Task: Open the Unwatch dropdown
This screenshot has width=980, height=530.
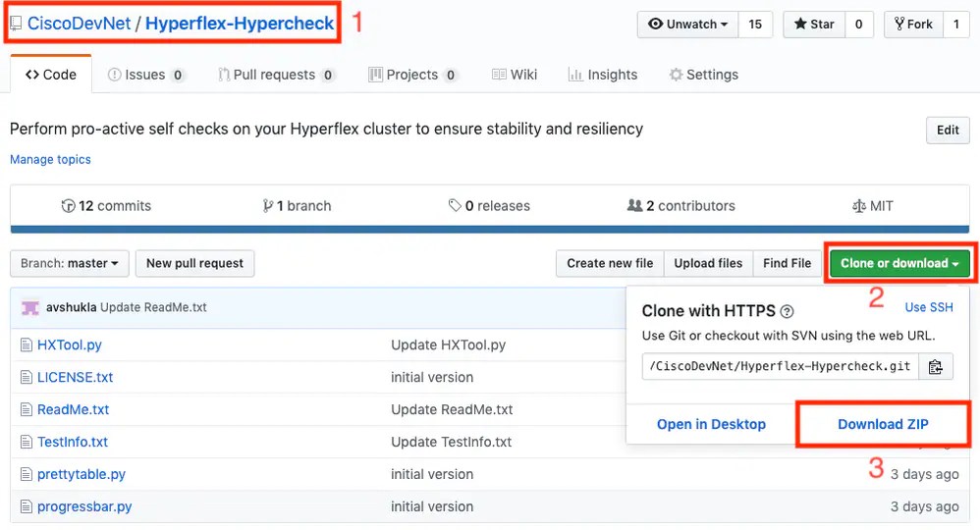Action: pos(687,25)
